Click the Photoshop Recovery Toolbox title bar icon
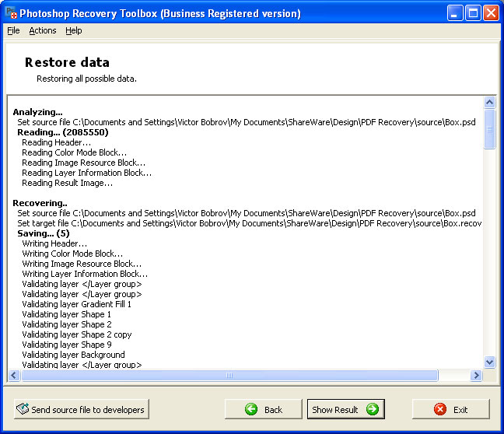Image resolution: width=504 pixels, height=434 pixels. tap(12, 13)
